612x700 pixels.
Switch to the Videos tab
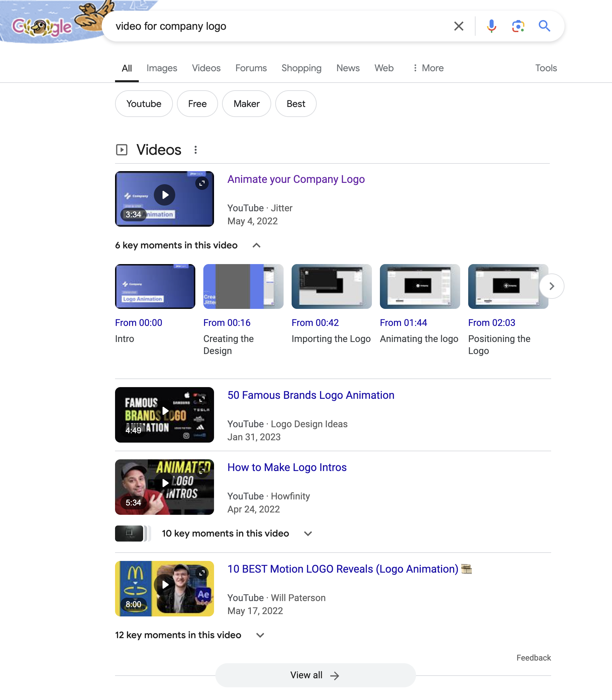click(206, 68)
